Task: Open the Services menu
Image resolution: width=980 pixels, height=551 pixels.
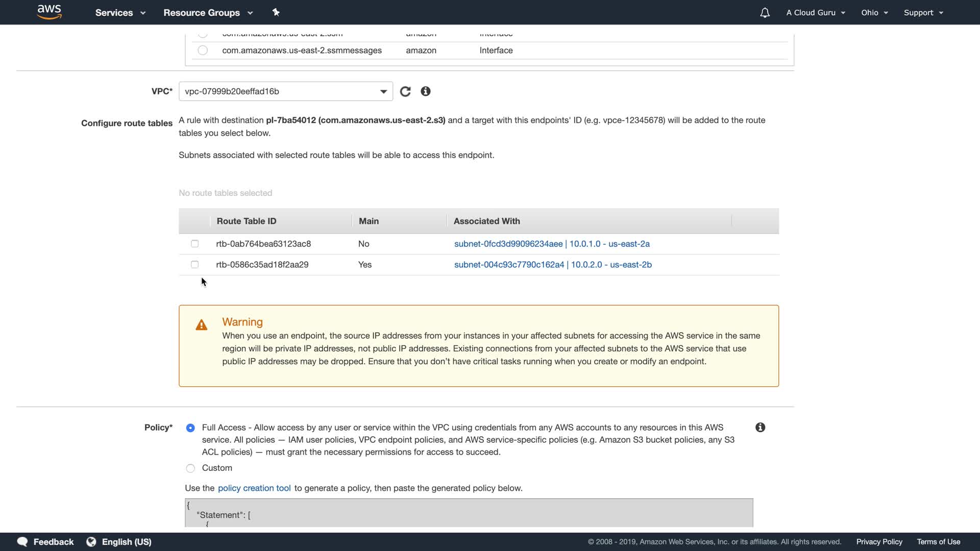Action: pyautogui.click(x=120, y=13)
